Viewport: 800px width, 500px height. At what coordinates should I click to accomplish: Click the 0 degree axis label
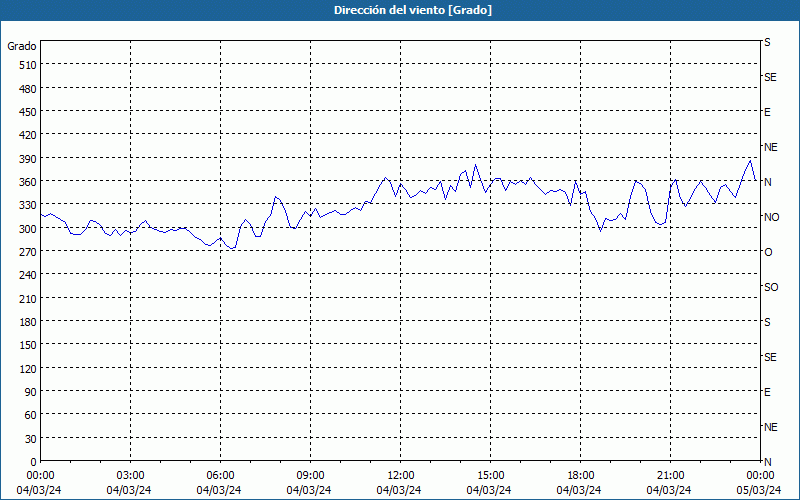[x=34, y=462]
